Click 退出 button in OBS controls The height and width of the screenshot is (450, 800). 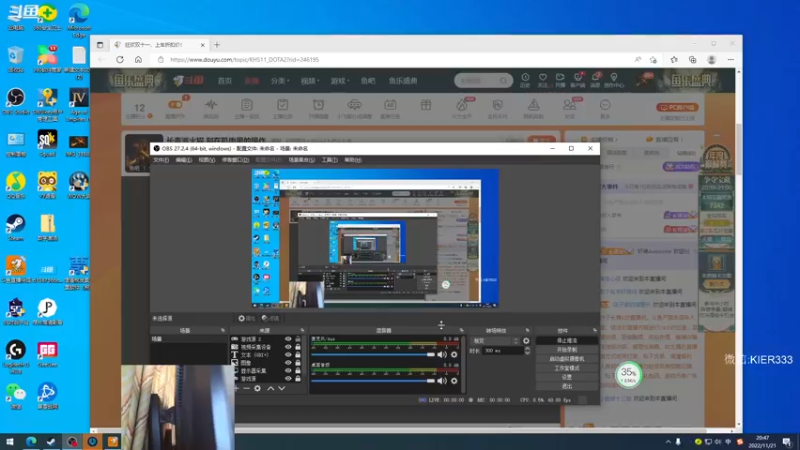pyautogui.click(x=566, y=387)
